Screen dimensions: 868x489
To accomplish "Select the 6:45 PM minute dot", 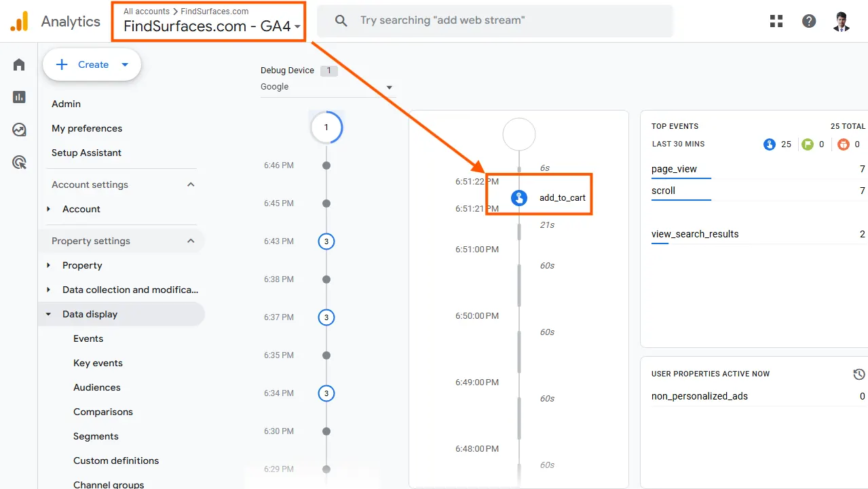I will [x=326, y=203].
